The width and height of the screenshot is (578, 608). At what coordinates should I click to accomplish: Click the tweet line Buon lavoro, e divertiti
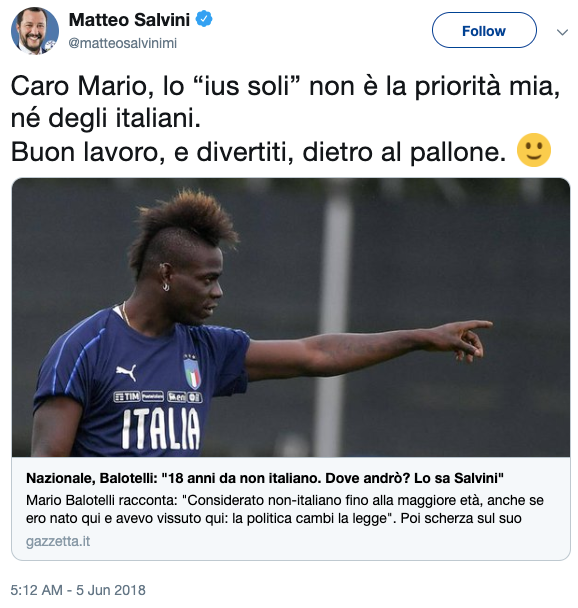tap(259, 152)
